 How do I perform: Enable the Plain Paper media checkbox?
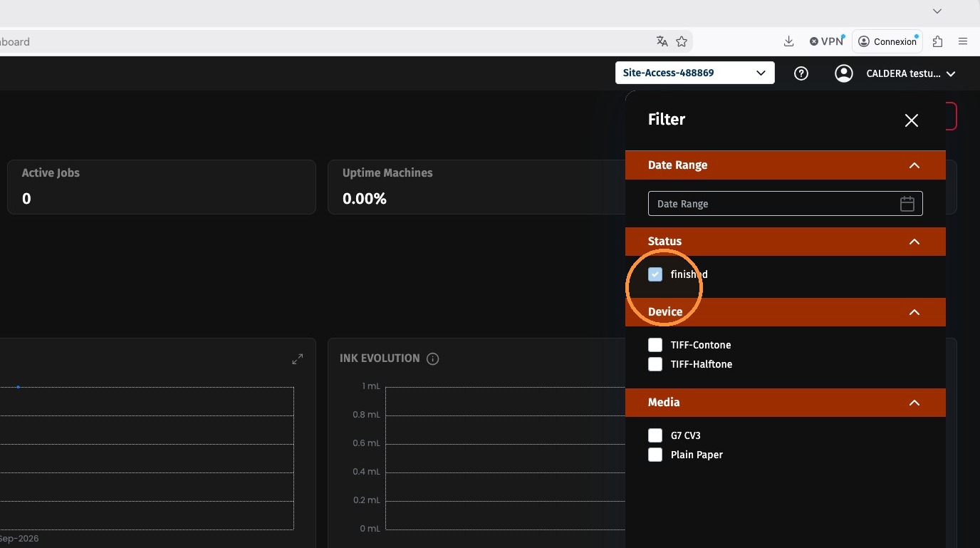pos(655,455)
